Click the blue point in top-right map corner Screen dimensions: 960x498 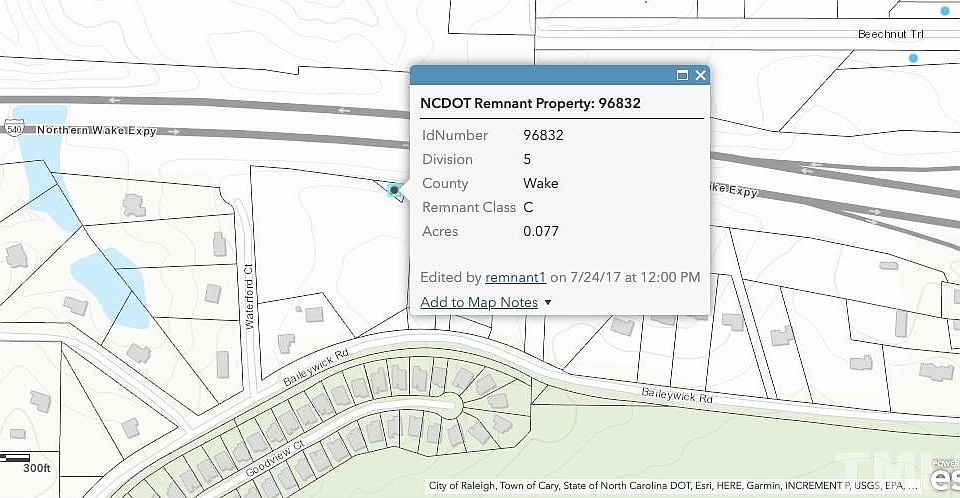coord(945,11)
